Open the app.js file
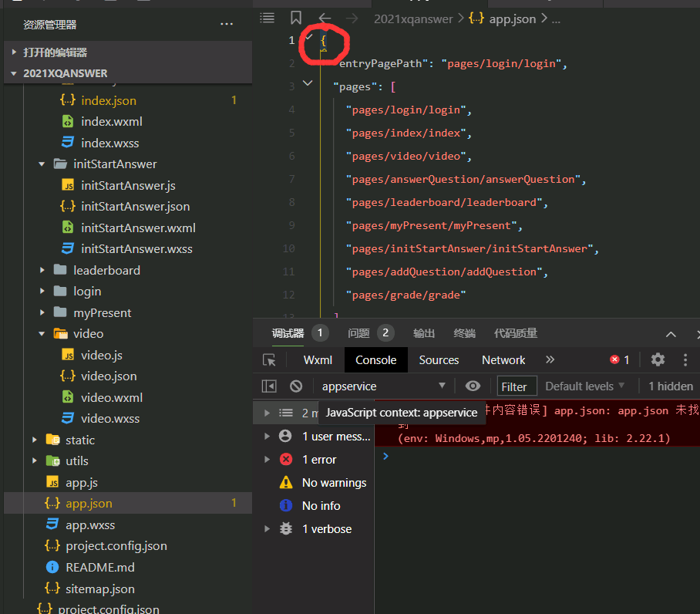 point(81,482)
